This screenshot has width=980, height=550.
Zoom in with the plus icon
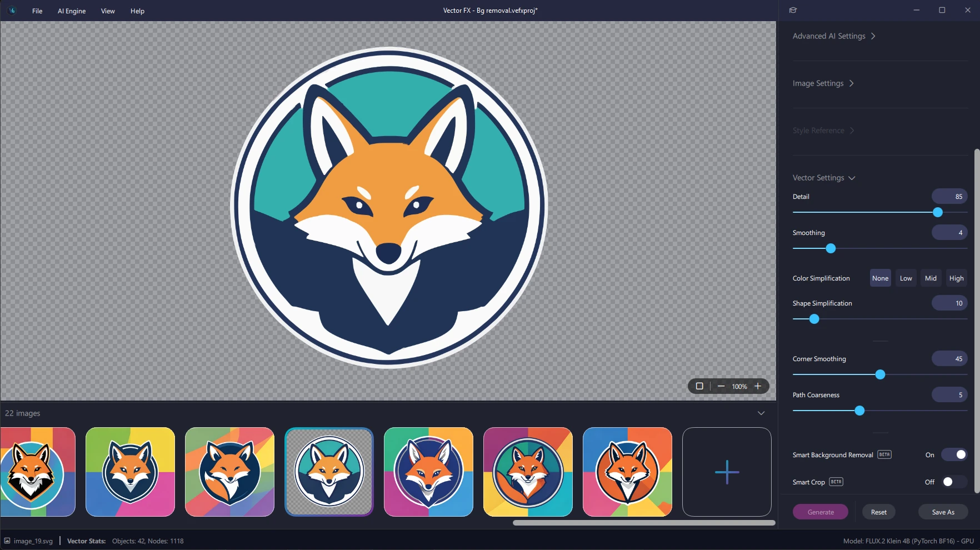(x=758, y=386)
